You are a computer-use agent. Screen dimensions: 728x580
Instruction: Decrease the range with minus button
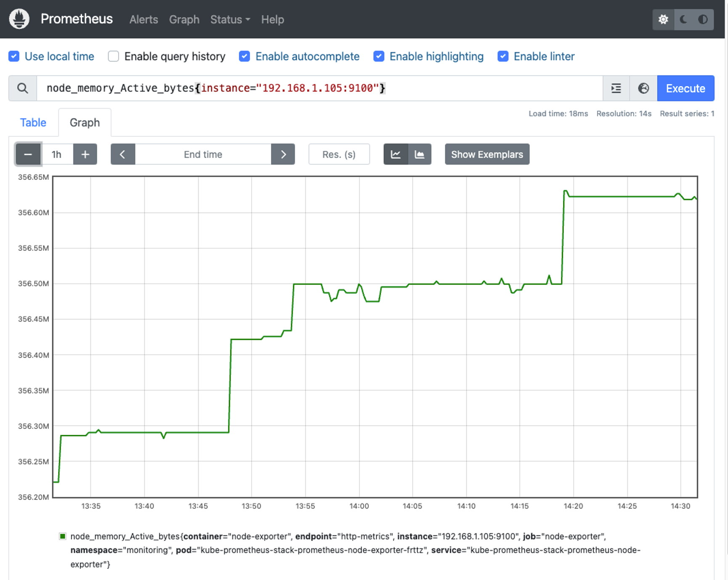click(x=28, y=154)
